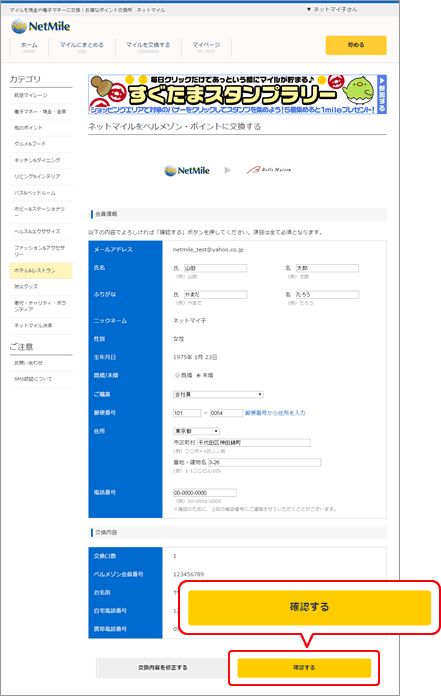
Task: Click the birthdate text 1975年 1月 23日
Action: (195, 357)
